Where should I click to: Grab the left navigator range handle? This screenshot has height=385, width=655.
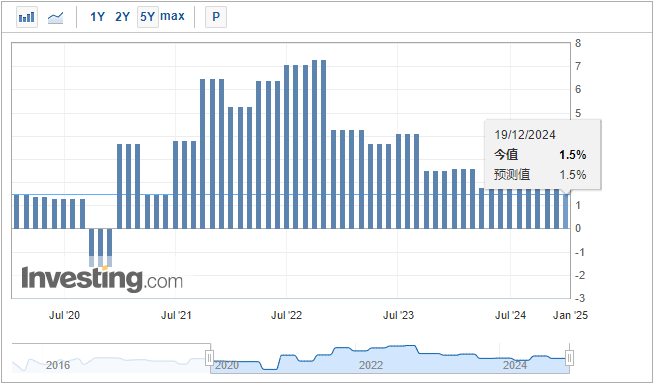click(x=210, y=358)
